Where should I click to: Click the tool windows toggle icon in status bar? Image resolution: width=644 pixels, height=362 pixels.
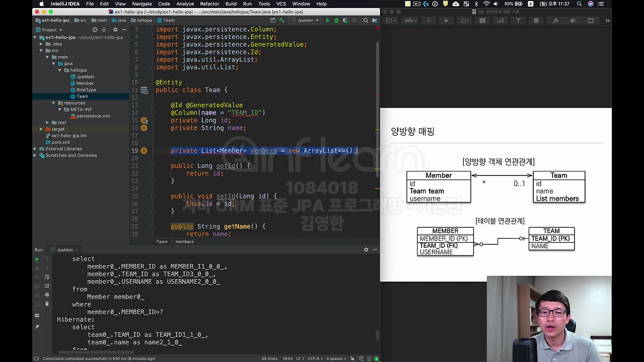pos(36,358)
